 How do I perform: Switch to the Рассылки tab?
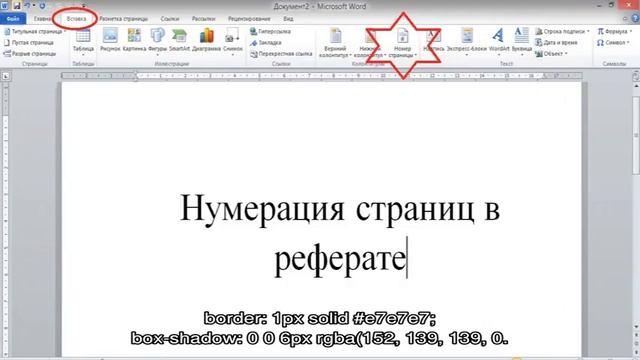tap(203, 19)
